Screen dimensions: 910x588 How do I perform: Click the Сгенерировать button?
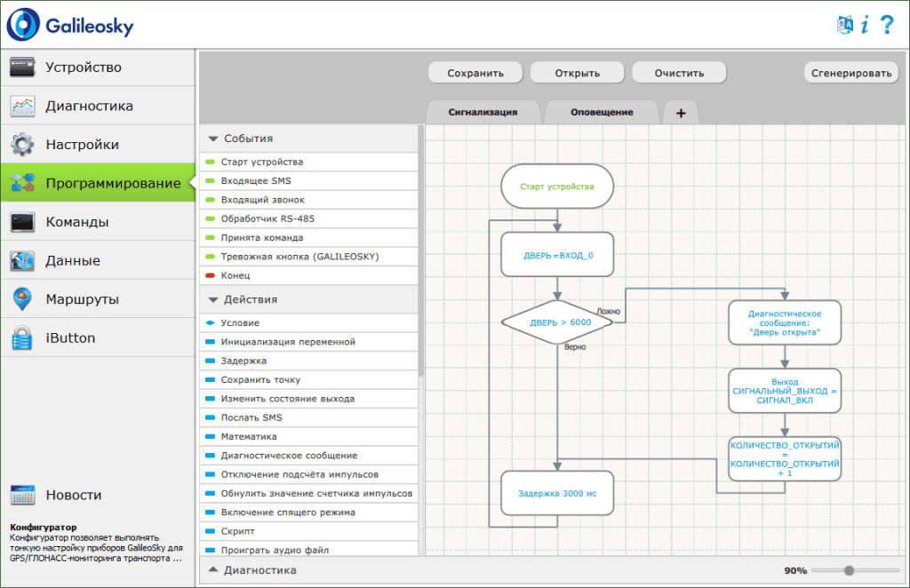click(851, 73)
